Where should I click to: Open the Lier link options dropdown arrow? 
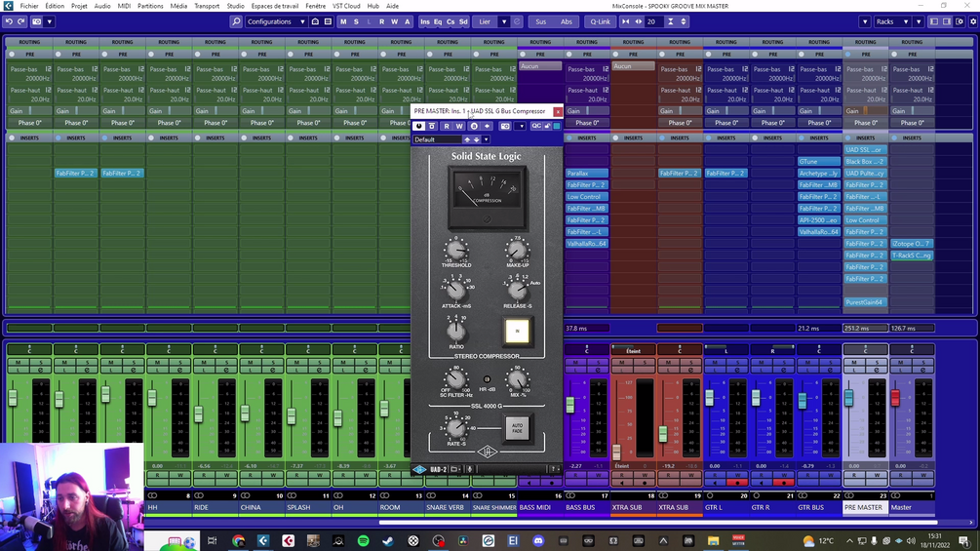coord(504,21)
